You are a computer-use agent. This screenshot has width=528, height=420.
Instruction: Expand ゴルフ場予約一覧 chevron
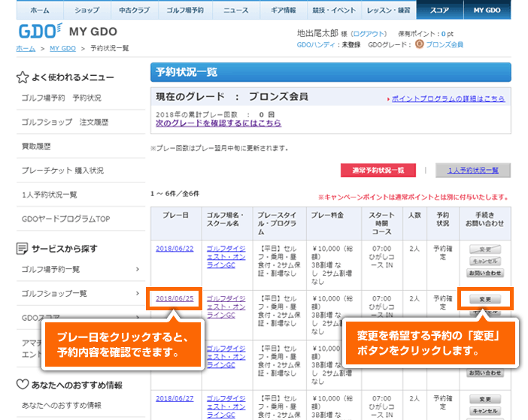pyautogui.click(x=138, y=269)
